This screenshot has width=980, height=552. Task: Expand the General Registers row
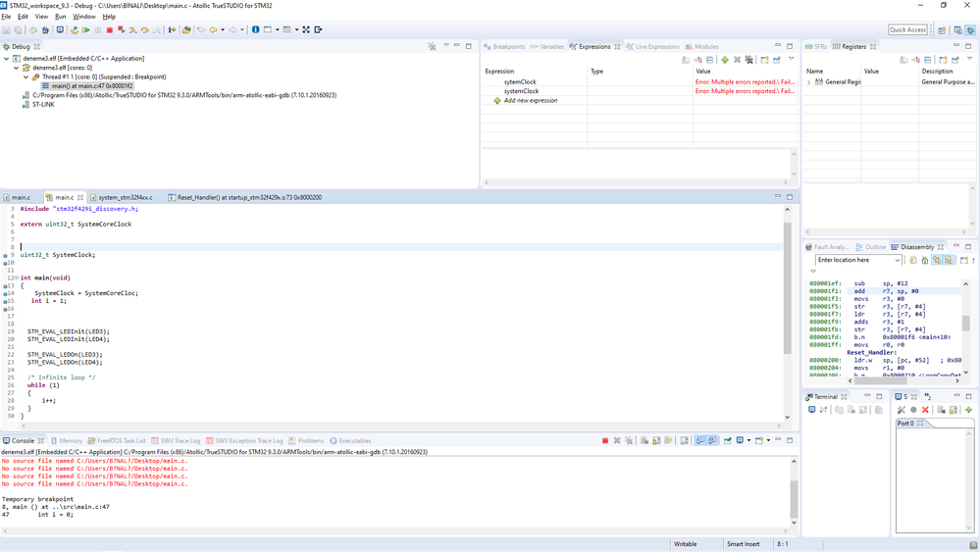tap(809, 81)
